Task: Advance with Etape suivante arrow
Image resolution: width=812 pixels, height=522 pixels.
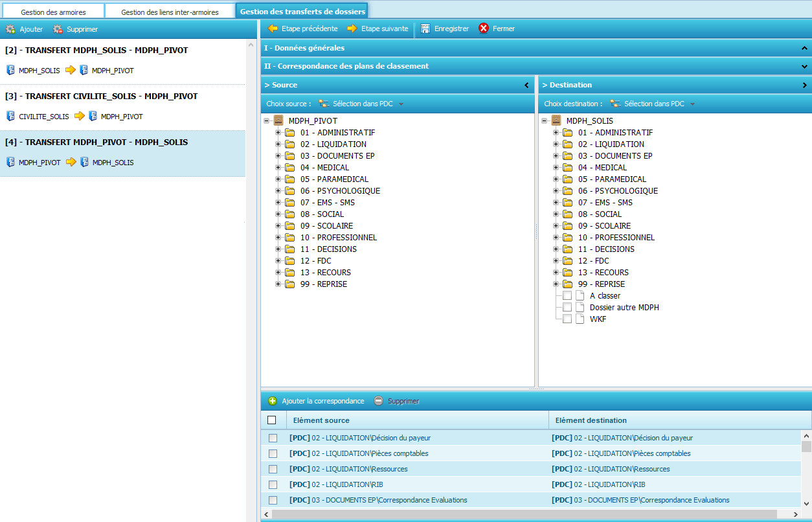Action: [x=352, y=28]
